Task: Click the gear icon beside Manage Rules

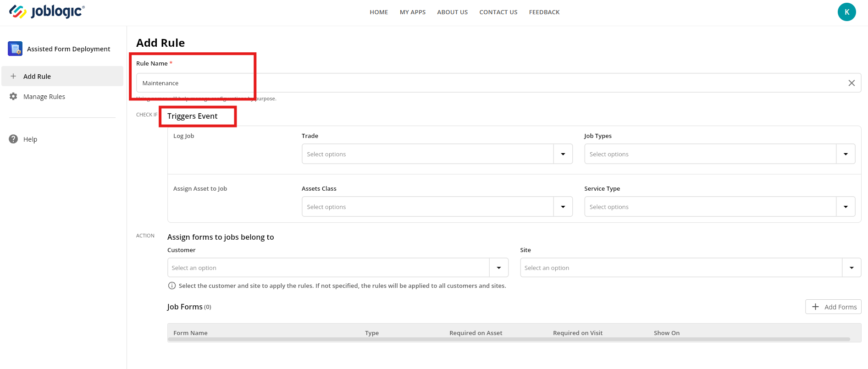Action: coord(13,96)
